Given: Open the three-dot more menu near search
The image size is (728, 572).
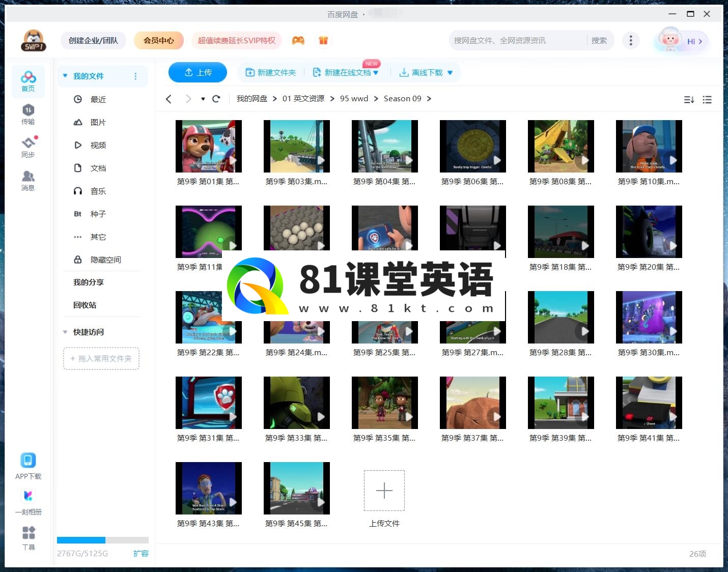Looking at the screenshot, I should point(631,40).
